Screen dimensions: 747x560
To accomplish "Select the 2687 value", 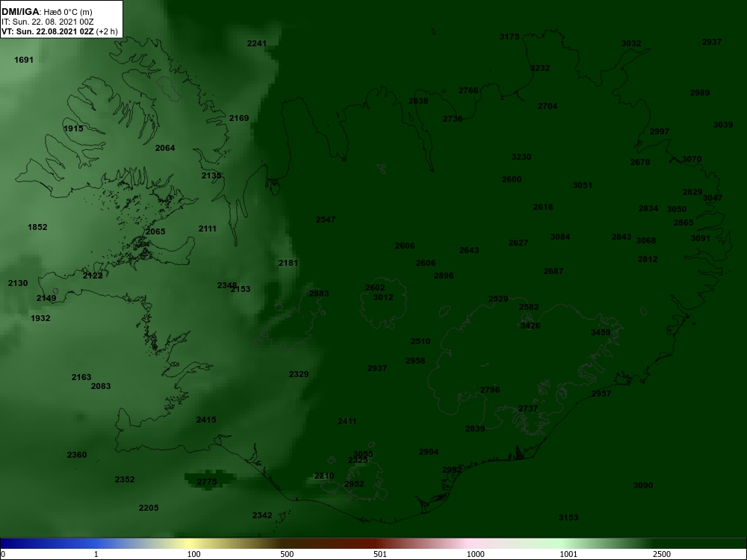I will tap(553, 272).
